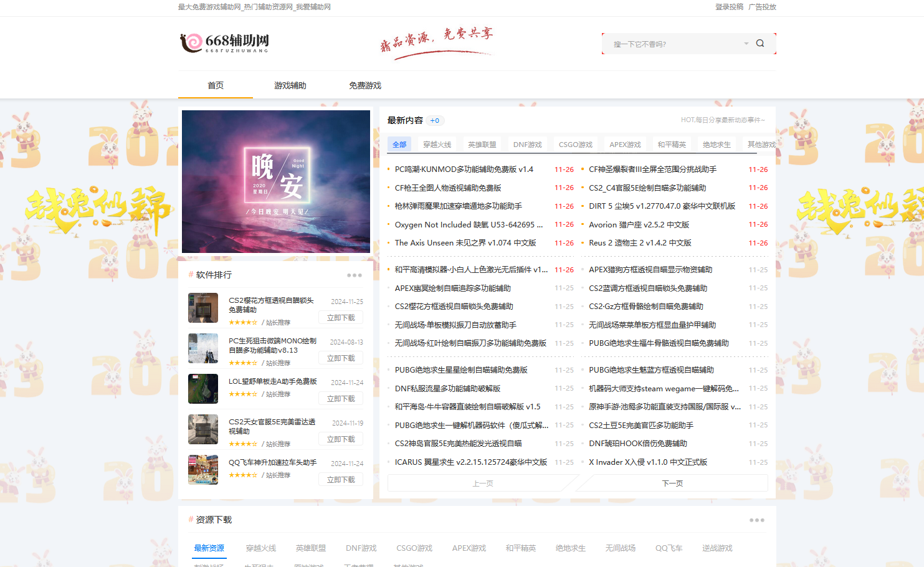Select the CSGO游戏 tab in 最新内容
924x567 pixels.
[x=576, y=145]
